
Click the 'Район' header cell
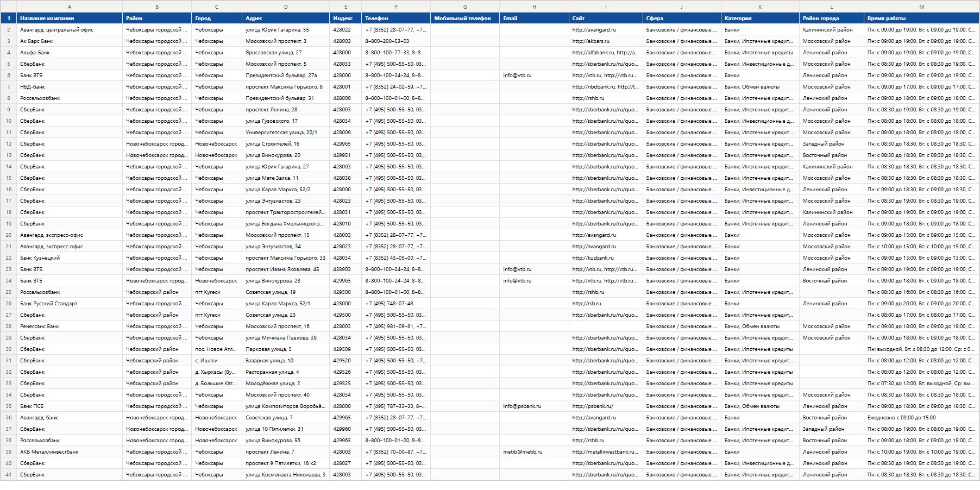(157, 18)
